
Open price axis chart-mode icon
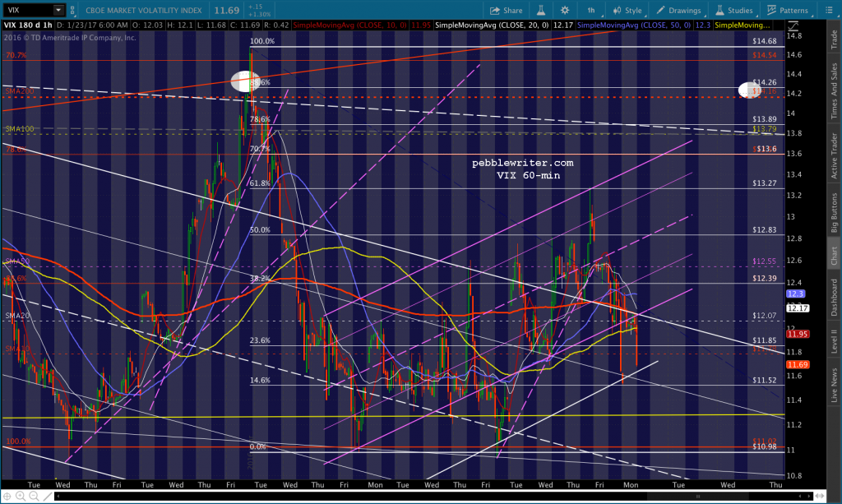793,25
